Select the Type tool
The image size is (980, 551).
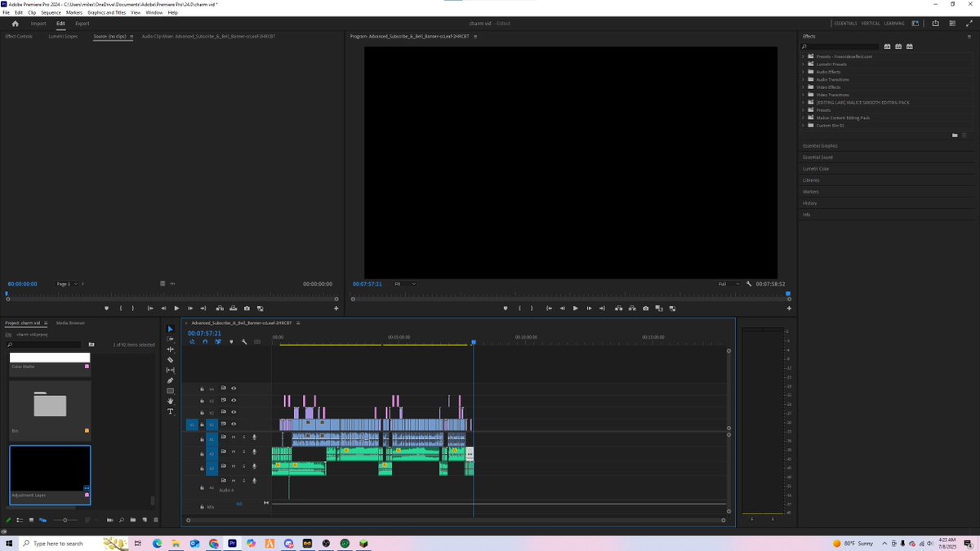point(170,411)
